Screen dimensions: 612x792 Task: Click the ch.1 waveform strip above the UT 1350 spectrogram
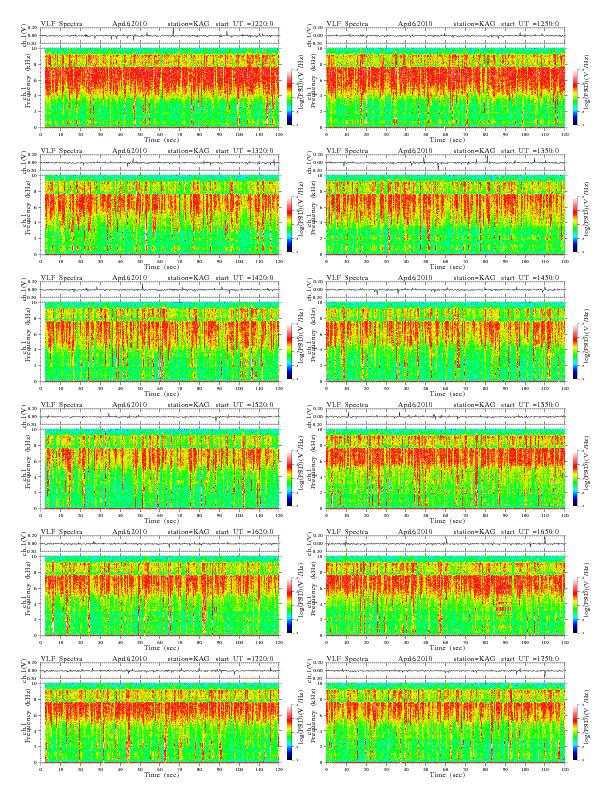[x=446, y=163]
